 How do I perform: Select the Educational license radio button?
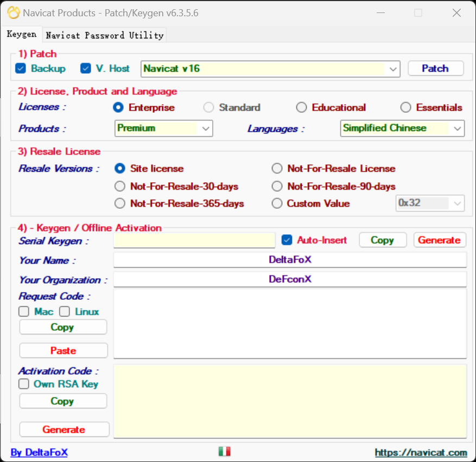click(x=302, y=107)
